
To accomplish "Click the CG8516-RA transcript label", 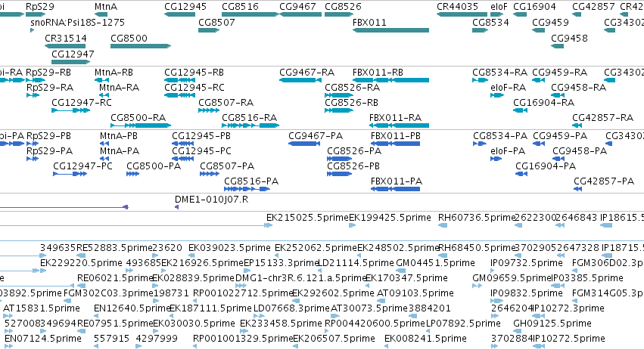I will point(249,118).
